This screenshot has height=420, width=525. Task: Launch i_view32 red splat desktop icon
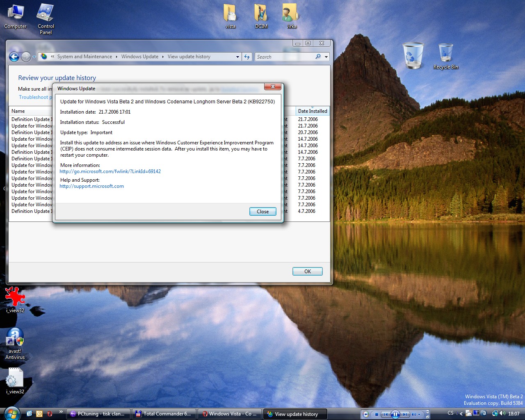(15, 300)
